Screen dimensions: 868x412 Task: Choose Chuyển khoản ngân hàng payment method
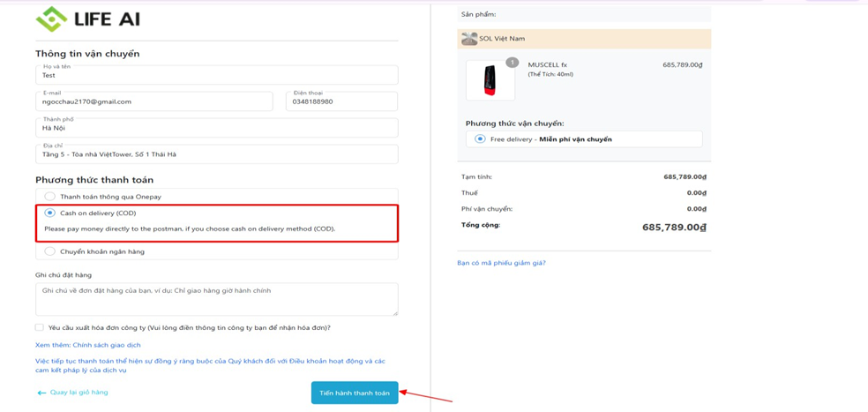click(x=50, y=251)
